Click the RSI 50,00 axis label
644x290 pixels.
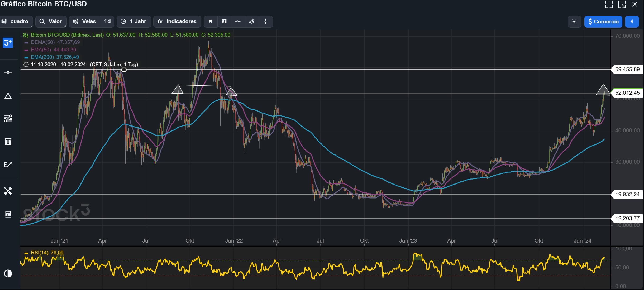(622, 268)
